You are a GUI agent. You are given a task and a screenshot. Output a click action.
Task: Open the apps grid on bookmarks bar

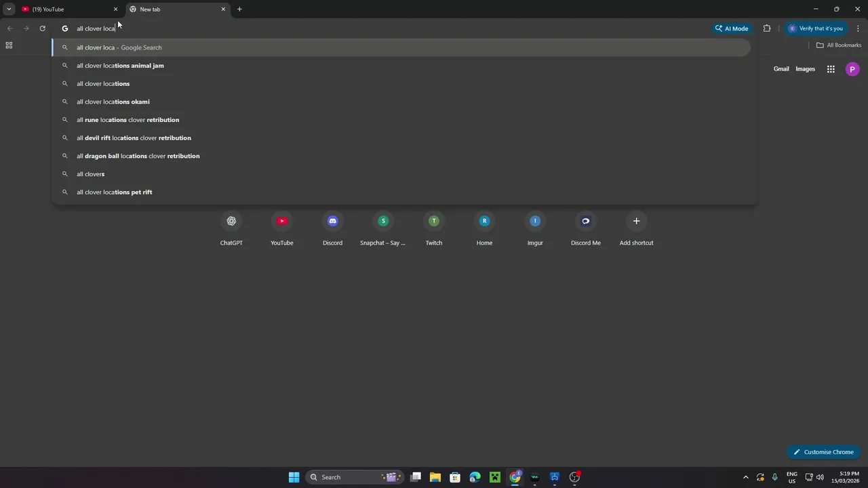click(9, 45)
